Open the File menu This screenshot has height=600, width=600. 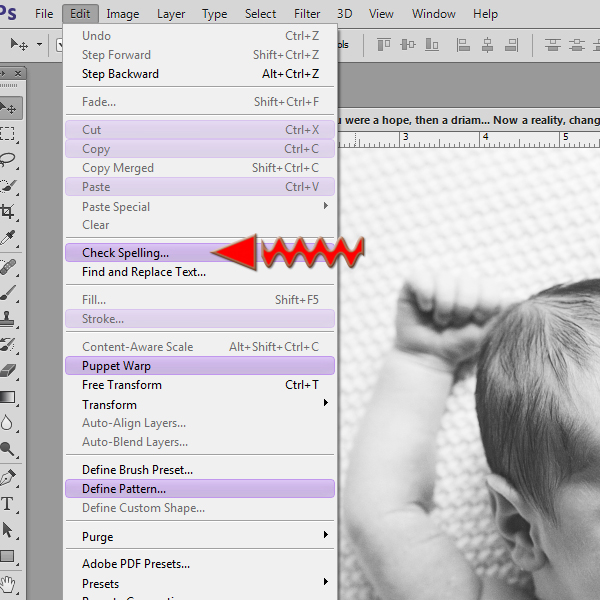coord(44,14)
